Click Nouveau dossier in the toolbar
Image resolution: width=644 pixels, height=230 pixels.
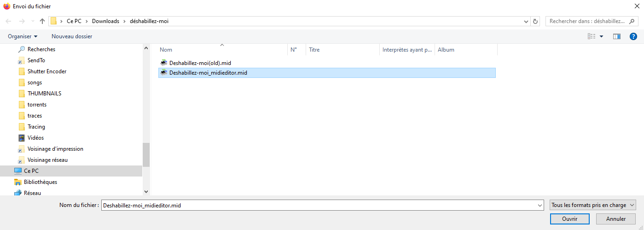[72, 36]
